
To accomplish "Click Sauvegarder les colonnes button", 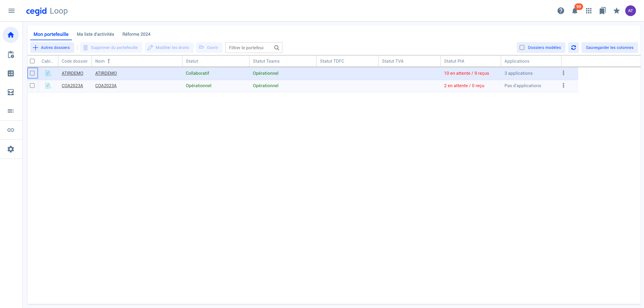I will pyautogui.click(x=609, y=48).
